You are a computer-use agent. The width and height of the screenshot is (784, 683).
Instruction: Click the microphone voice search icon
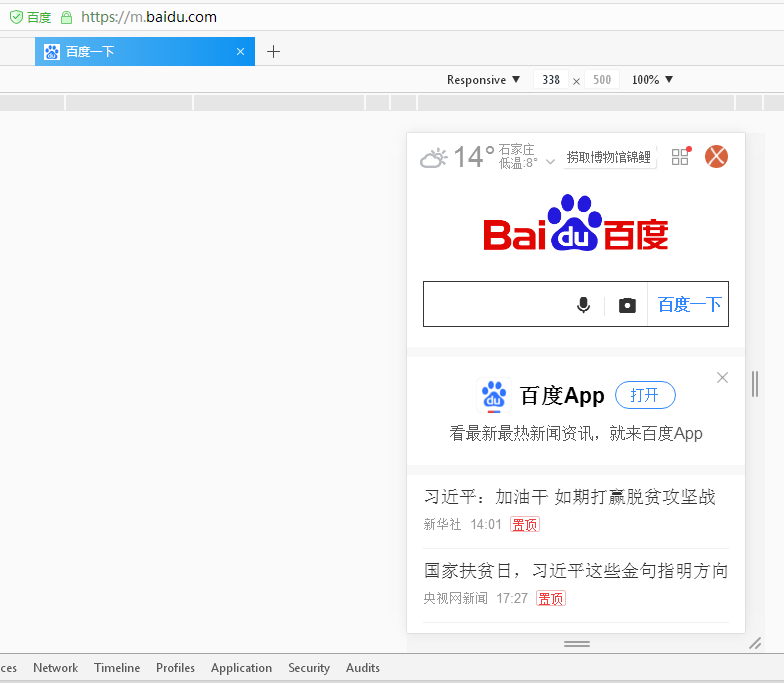[584, 304]
